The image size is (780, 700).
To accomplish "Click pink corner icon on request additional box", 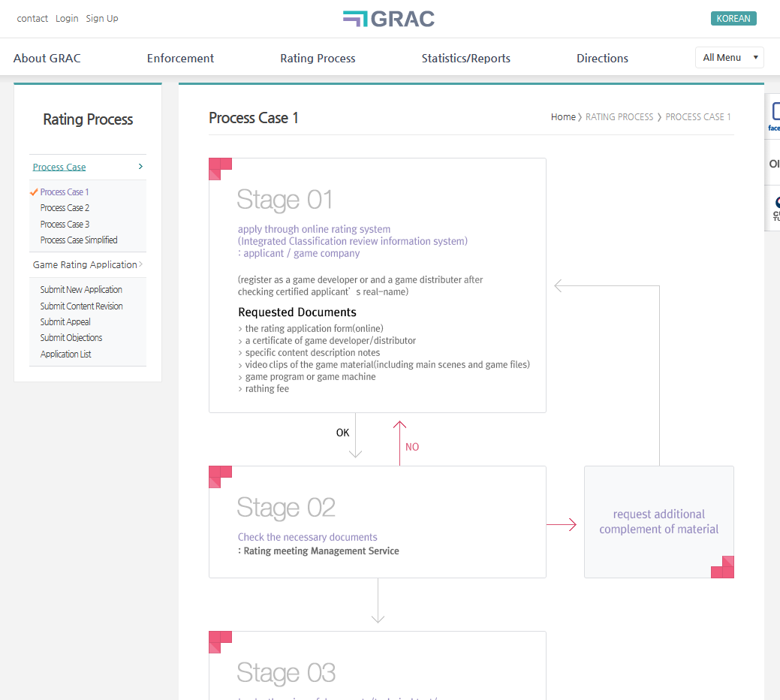I will [723, 568].
